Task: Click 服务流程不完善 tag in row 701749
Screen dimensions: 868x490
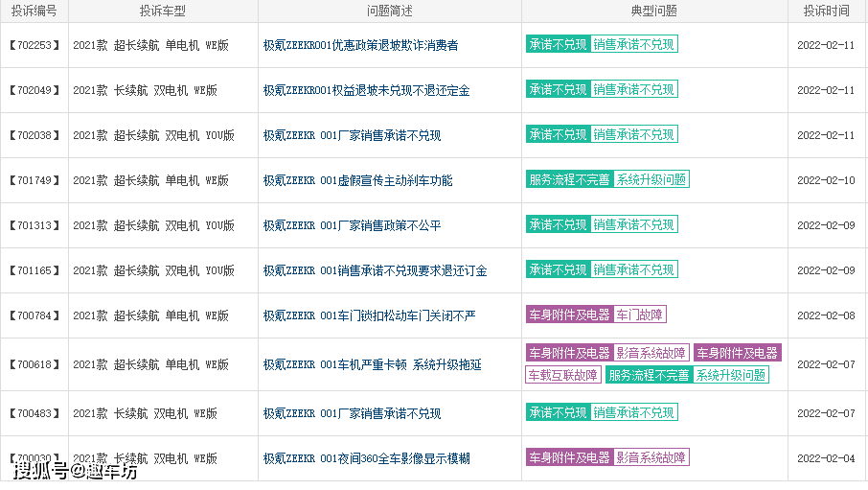Action: pos(570,179)
